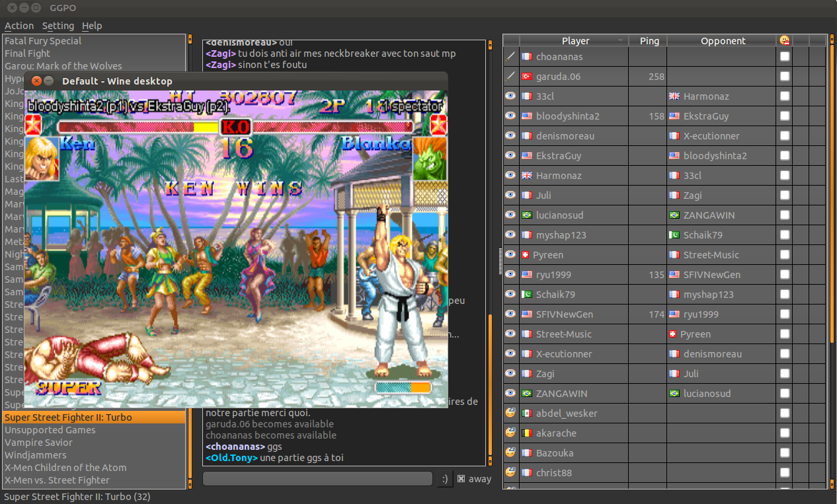Spectate Harmonaz via eye icon
This screenshot has width=837, height=504.
point(510,176)
